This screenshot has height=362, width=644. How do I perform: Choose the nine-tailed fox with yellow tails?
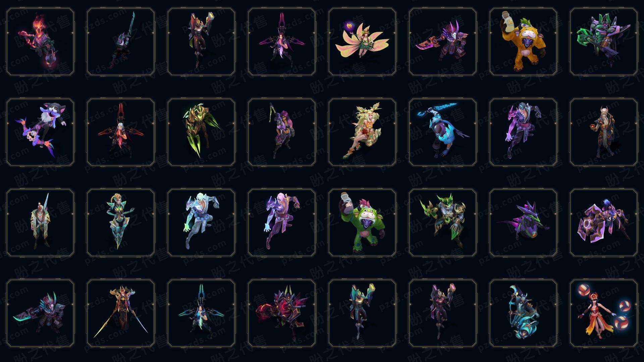[x=362, y=42]
